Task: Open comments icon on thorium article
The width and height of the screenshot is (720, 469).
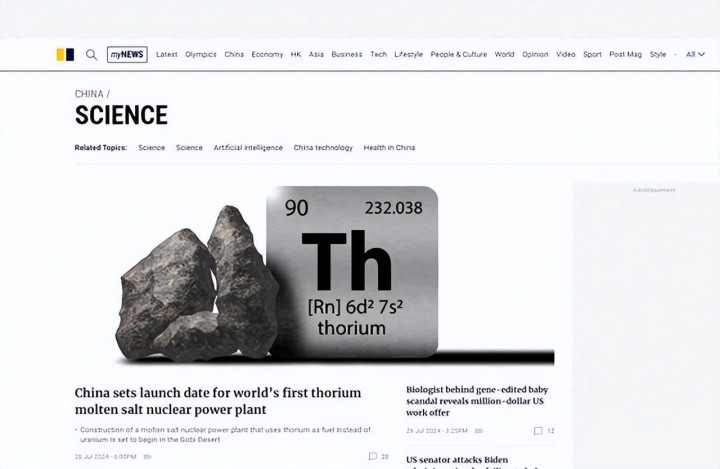Action: click(x=373, y=456)
